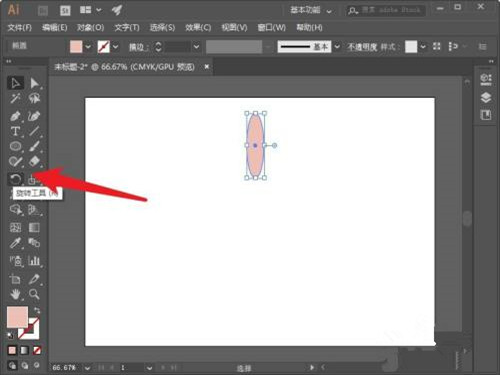Enable Draw Normal mode
500x375 pixels.
pos(12,365)
